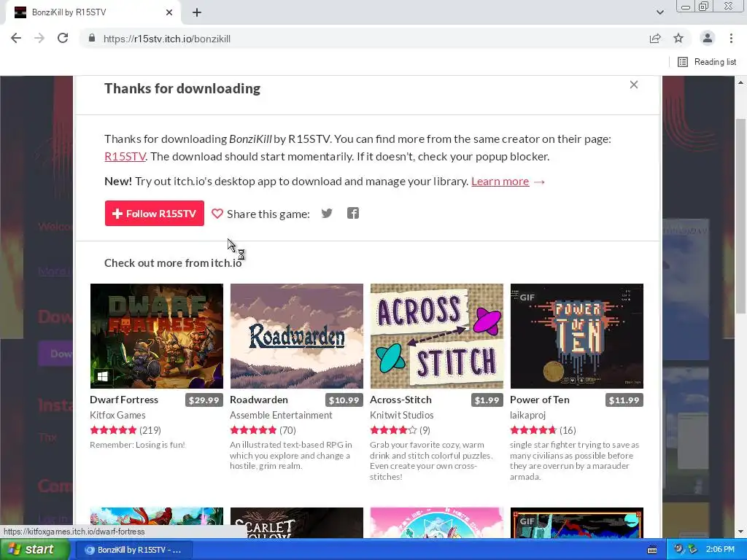The height and width of the screenshot is (560, 747).
Task: Click the first system tray icon
Action: pos(678,550)
